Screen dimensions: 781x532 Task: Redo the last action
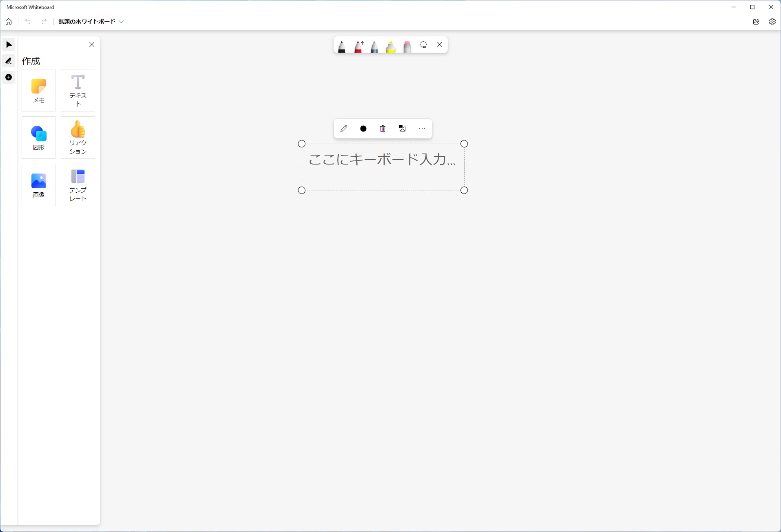click(44, 22)
